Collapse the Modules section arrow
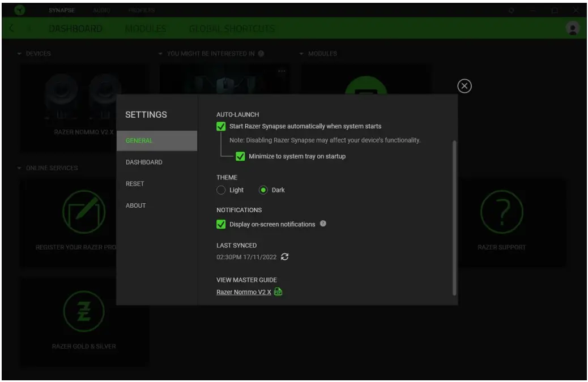 tap(302, 54)
